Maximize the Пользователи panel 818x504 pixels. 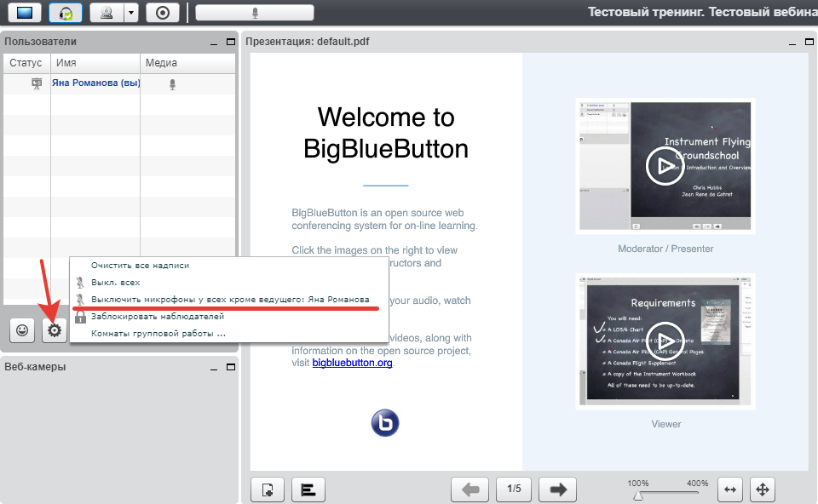231,42
